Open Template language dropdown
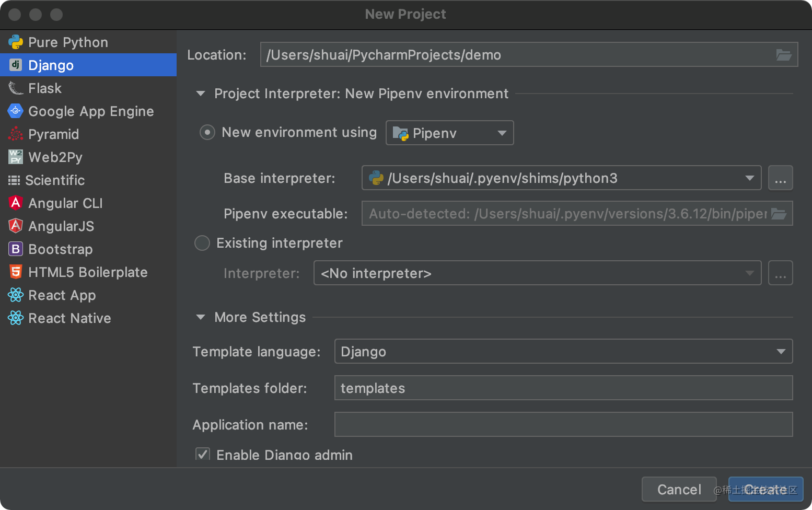This screenshot has width=812, height=510. 563,351
